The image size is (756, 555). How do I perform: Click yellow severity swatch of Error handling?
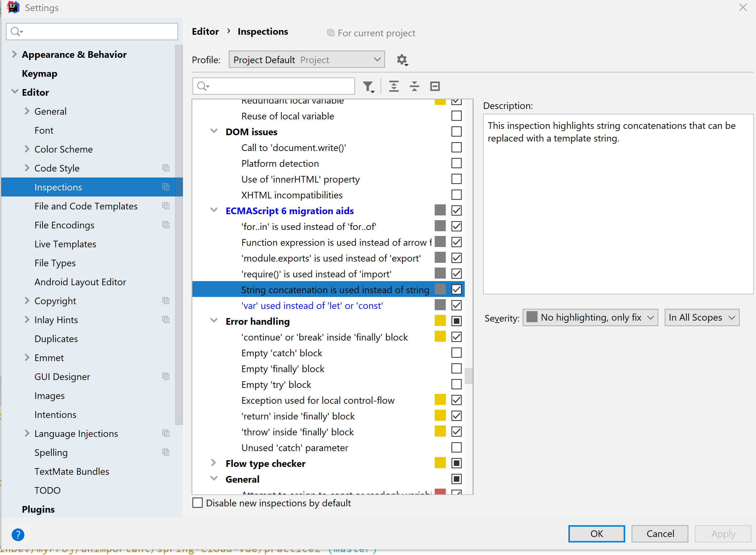[440, 321]
